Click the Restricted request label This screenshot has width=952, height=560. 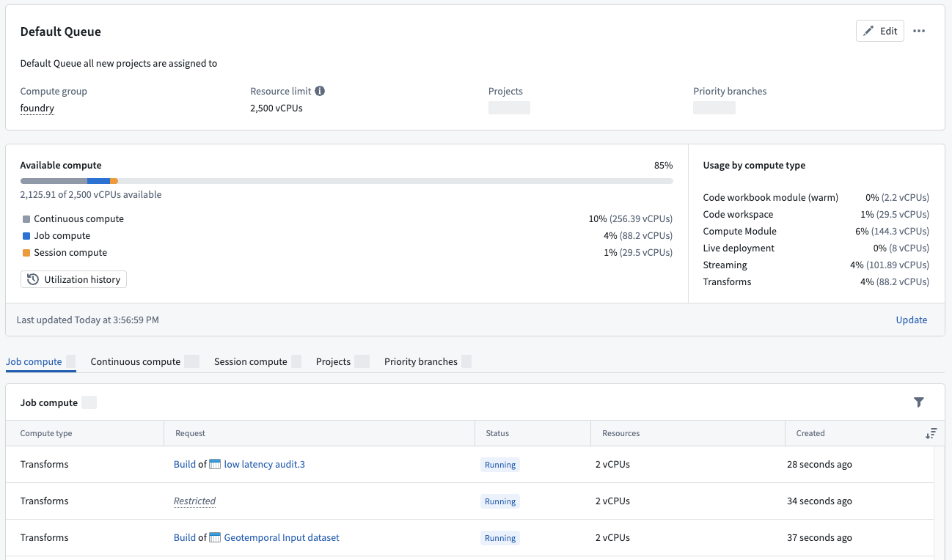click(194, 501)
